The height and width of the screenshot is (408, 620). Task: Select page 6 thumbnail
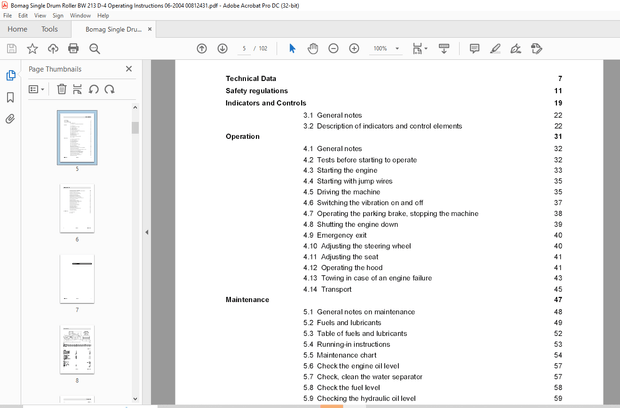click(77, 208)
